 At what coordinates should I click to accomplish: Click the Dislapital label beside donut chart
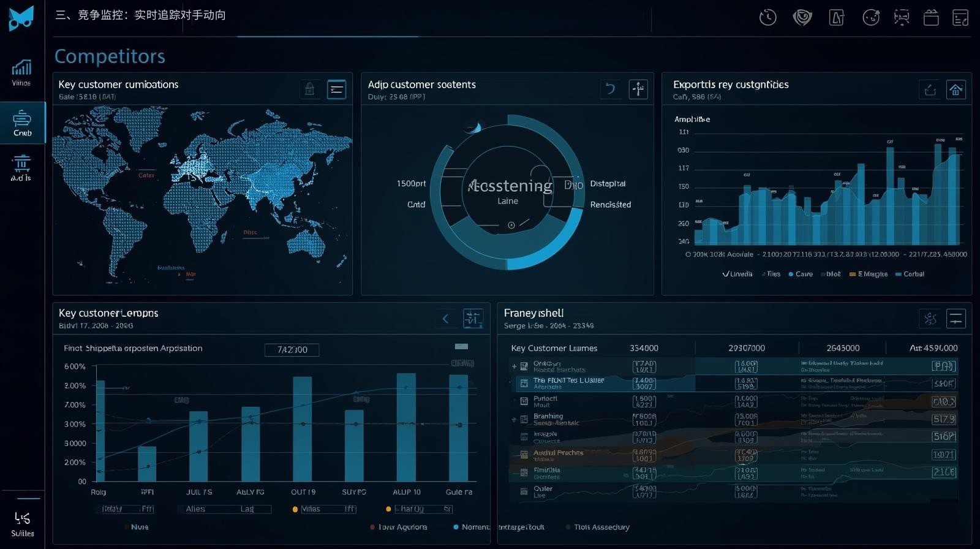click(x=608, y=184)
